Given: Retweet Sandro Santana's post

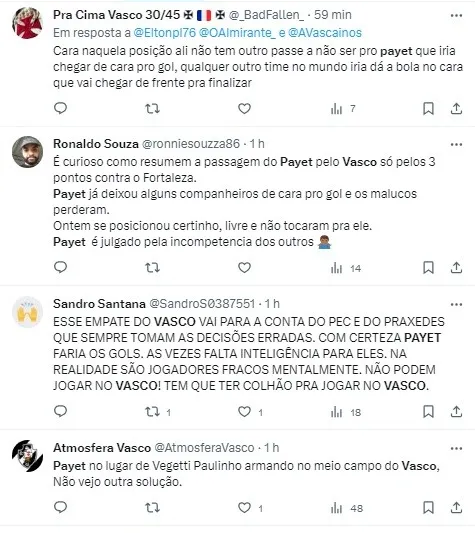Looking at the screenshot, I should pyautogui.click(x=152, y=412).
